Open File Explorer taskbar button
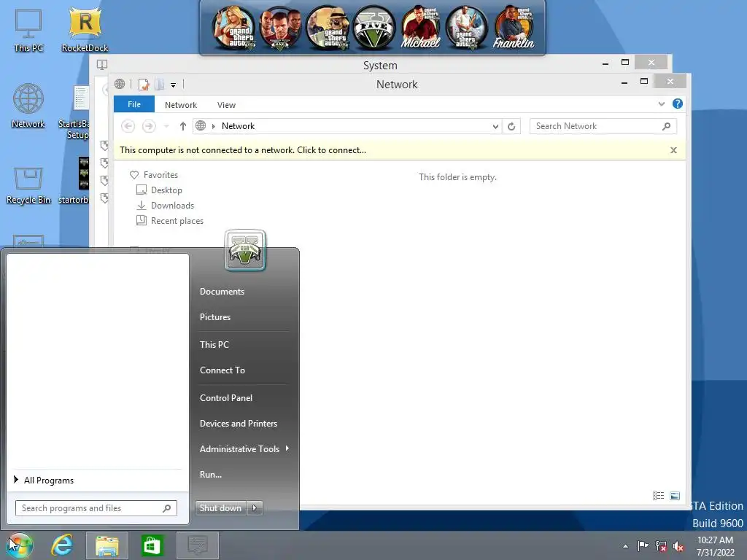This screenshot has height=560, width=747. tap(107, 545)
